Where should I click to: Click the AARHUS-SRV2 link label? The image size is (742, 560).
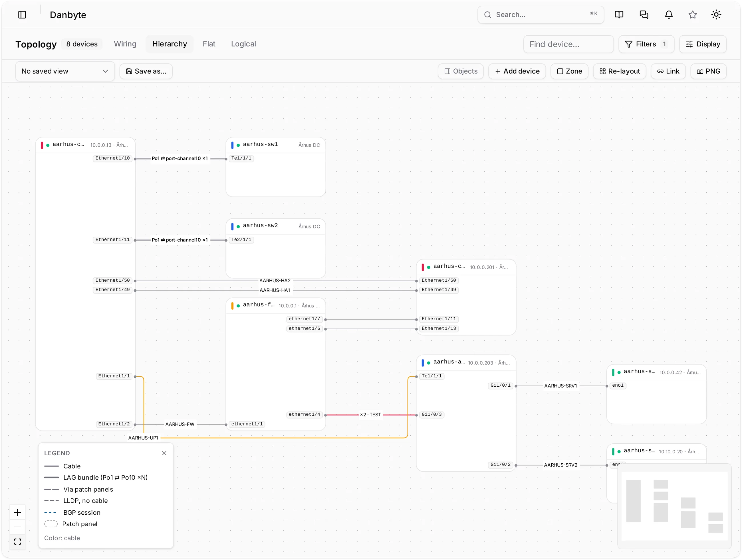[560, 465]
